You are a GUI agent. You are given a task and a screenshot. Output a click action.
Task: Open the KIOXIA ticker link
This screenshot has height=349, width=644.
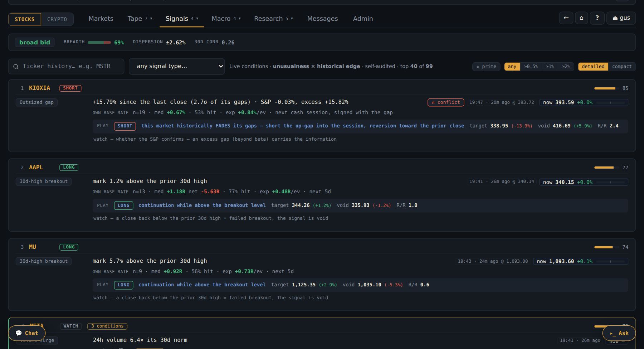(x=39, y=88)
